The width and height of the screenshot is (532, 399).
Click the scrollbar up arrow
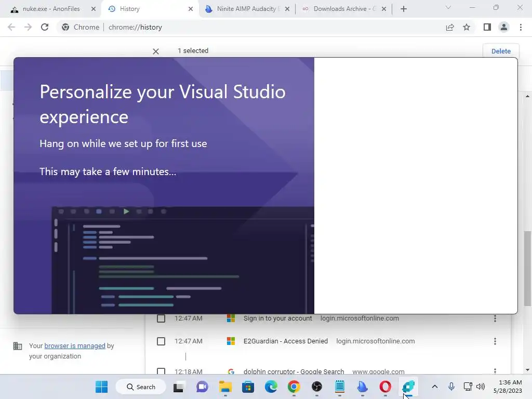pyautogui.click(x=527, y=96)
